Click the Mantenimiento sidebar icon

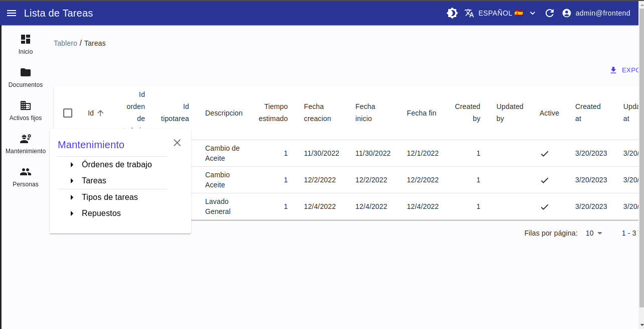point(26,139)
